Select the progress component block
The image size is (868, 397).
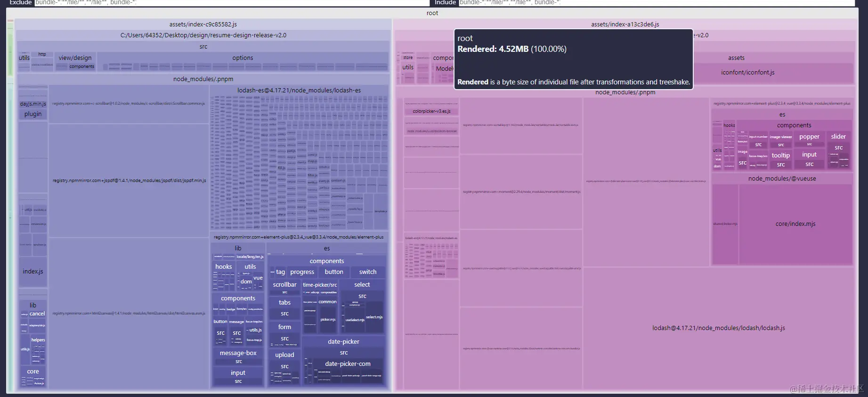[x=302, y=272]
